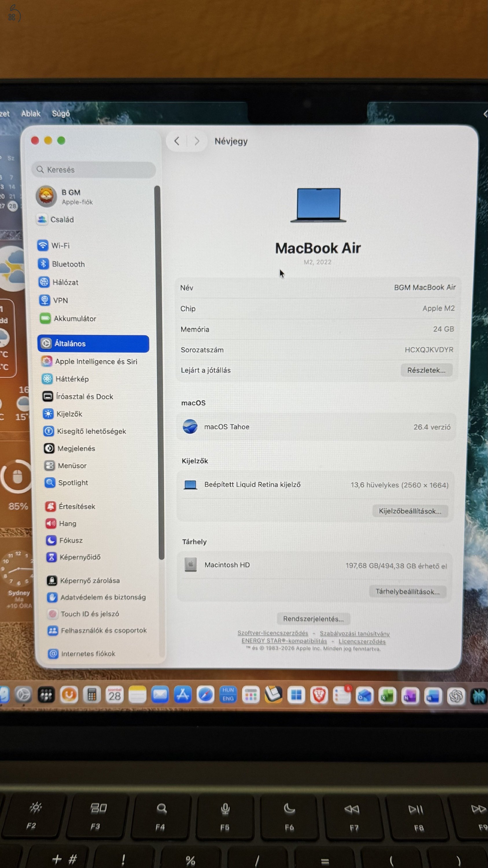Open Touch ID és jelszó settings
488x868 pixels.
(89, 614)
